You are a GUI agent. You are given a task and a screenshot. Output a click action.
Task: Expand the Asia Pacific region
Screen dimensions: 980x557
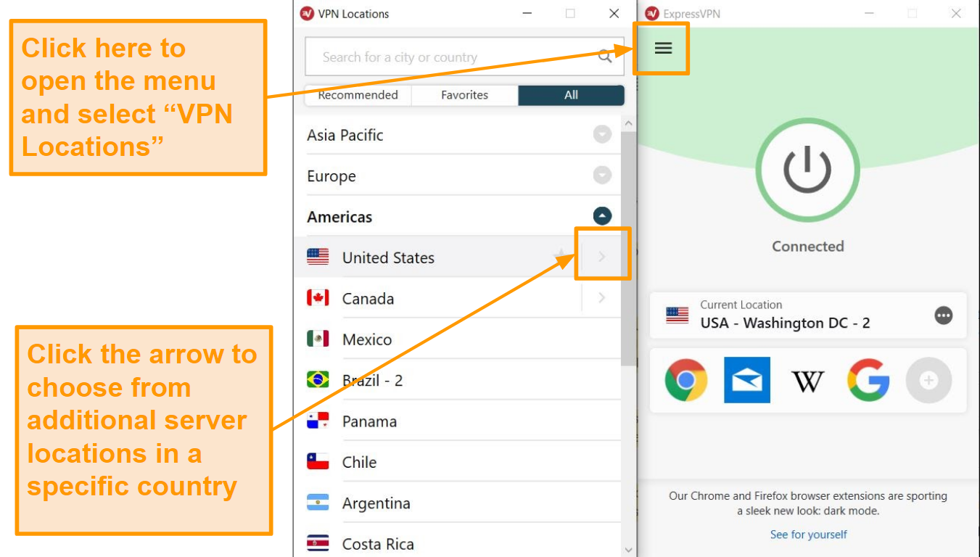coord(602,134)
